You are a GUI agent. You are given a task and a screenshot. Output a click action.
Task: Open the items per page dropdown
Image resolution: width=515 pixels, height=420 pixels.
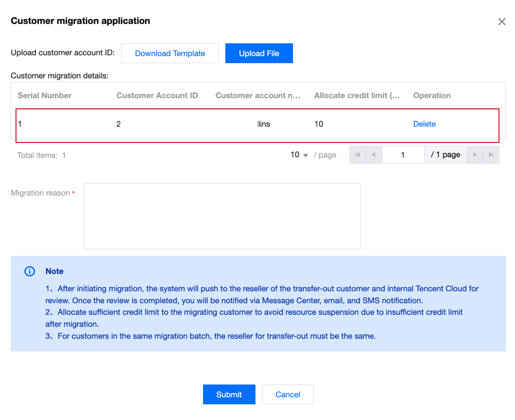click(299, 155)
